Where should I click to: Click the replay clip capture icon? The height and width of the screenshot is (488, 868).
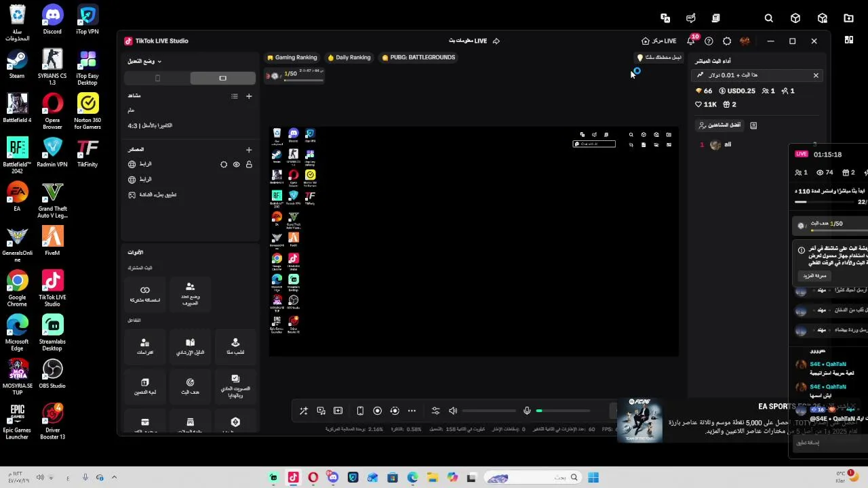[x=395, y=411]
